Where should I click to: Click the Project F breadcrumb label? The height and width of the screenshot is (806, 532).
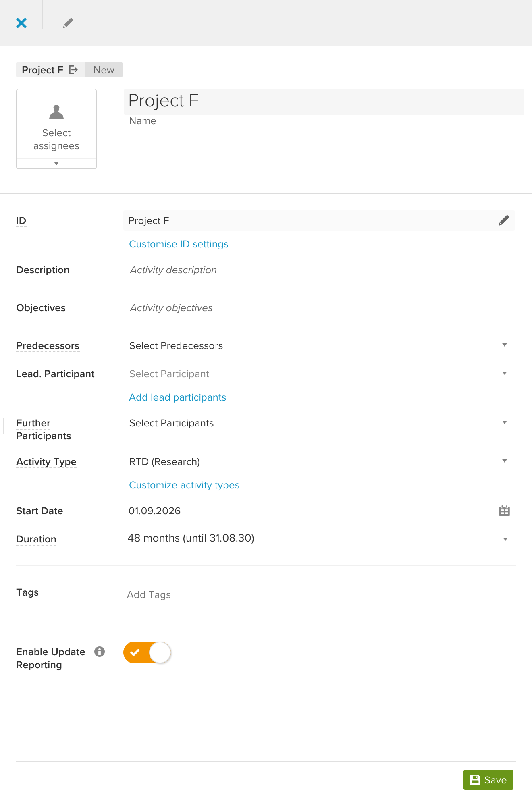[42, 70]
